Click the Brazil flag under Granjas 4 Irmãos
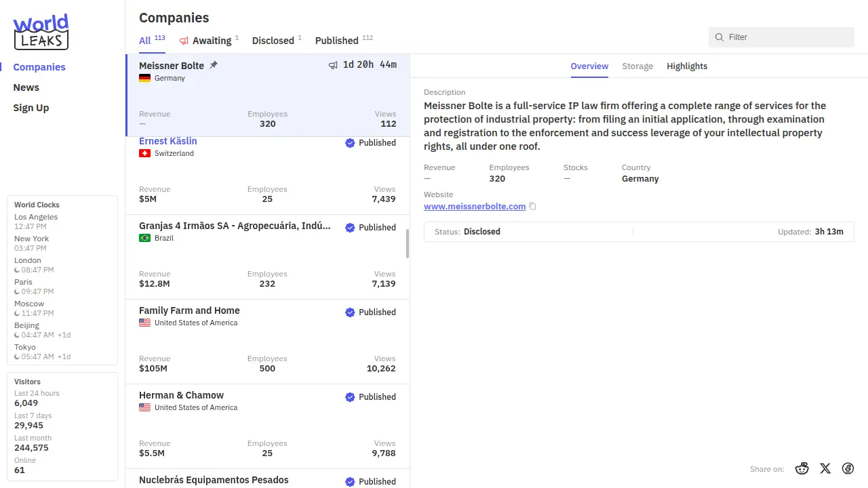 click(144, 238)
